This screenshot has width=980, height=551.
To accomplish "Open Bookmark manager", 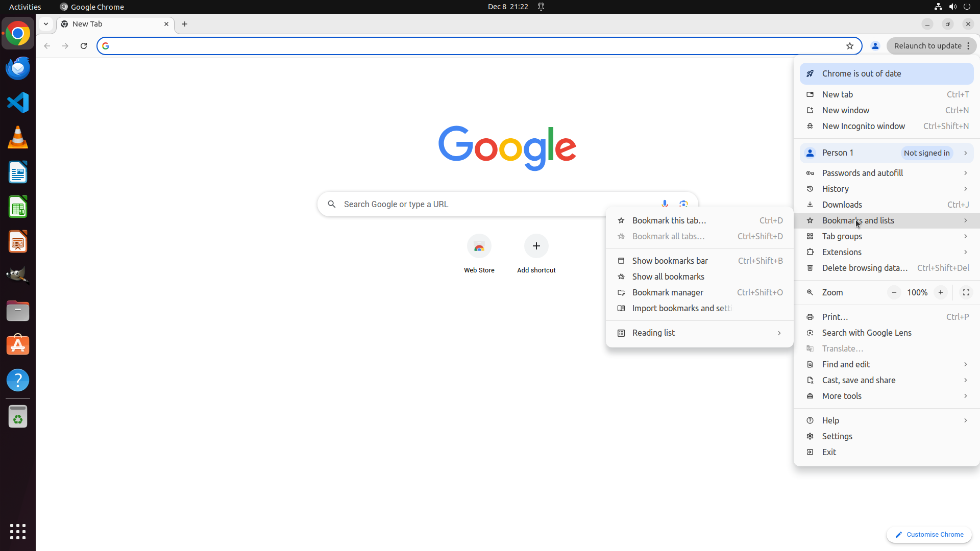I will [700, 292].
